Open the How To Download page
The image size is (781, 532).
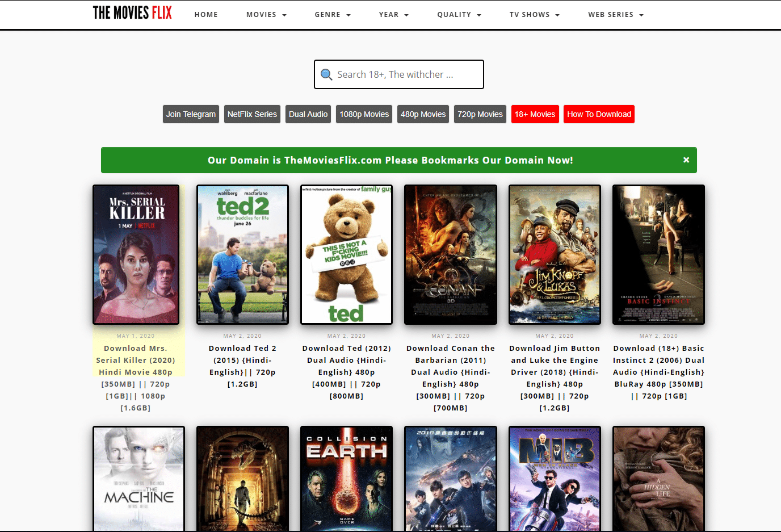point(599,114)
